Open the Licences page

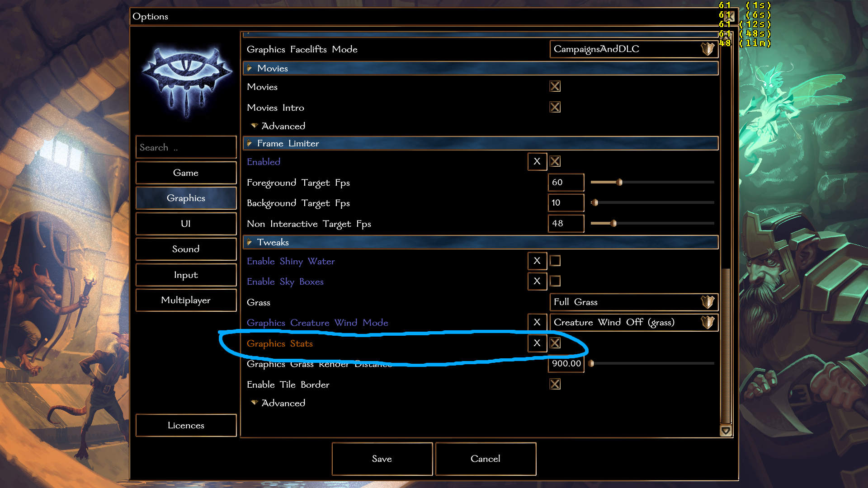186,425
